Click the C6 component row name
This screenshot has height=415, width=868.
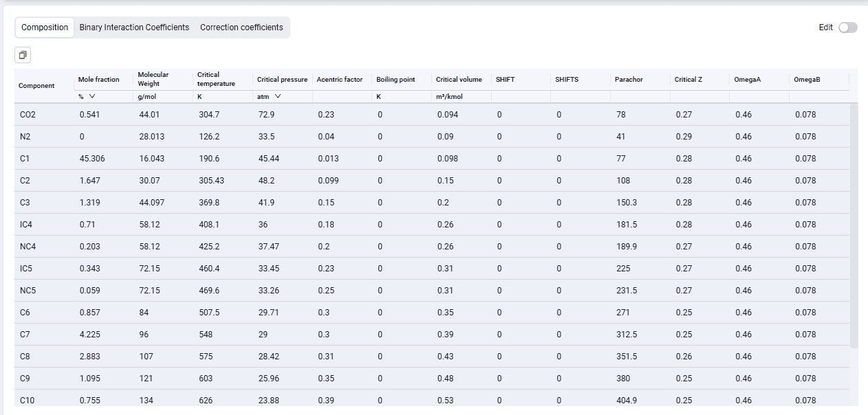tap(25, 313)
